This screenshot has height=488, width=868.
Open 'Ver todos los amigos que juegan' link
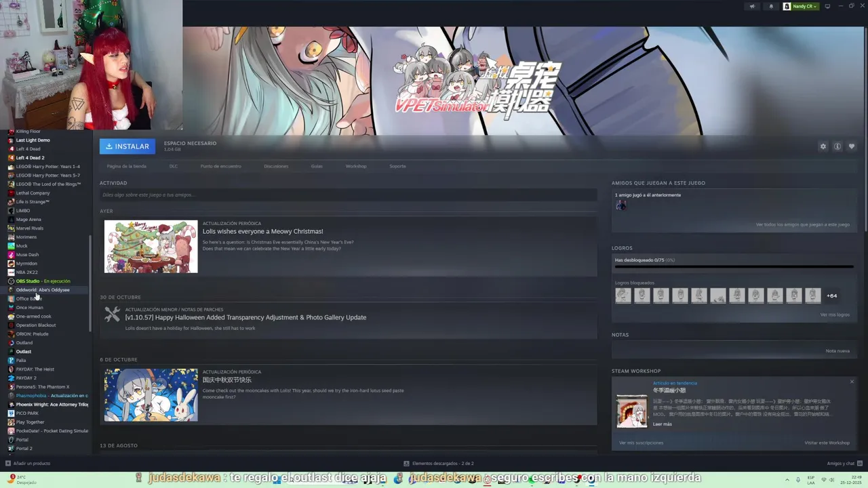(x=803, y=224)
